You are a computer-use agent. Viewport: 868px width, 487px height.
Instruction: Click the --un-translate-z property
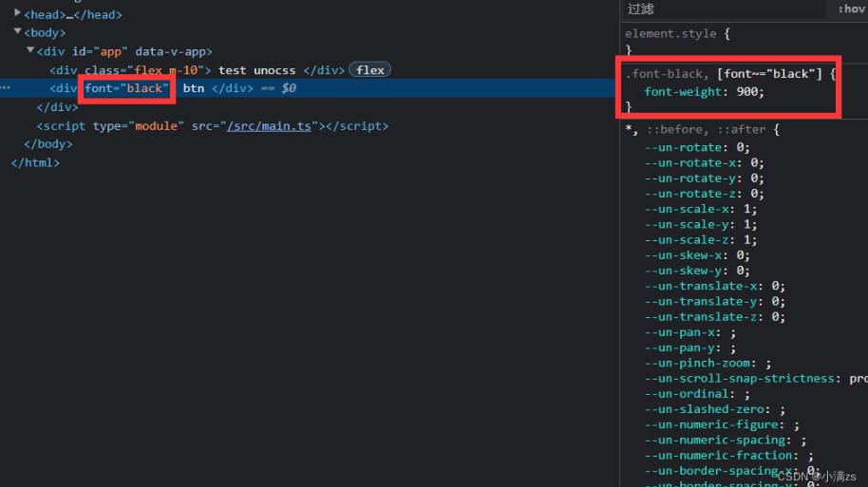(x=700, y=317)
